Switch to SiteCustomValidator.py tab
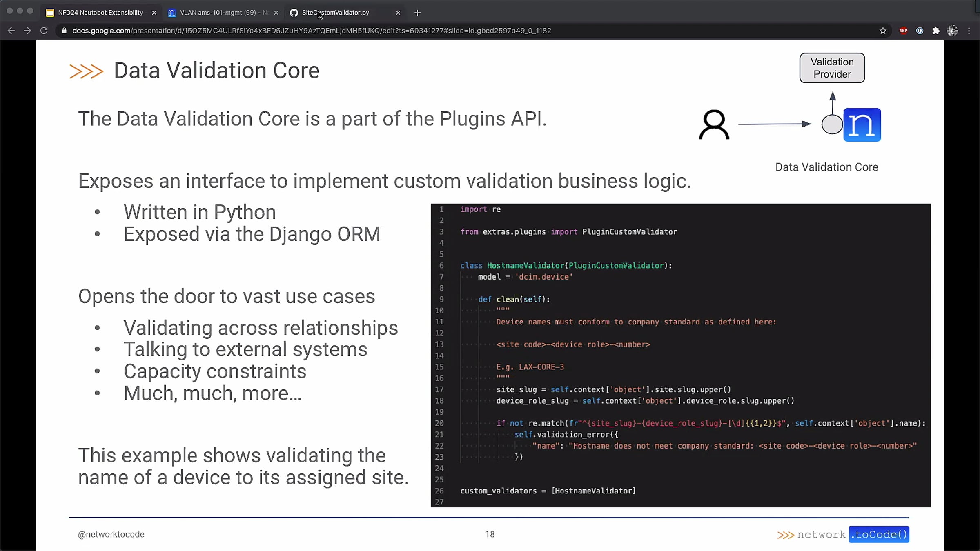980x551 pixels. (345, 13)
